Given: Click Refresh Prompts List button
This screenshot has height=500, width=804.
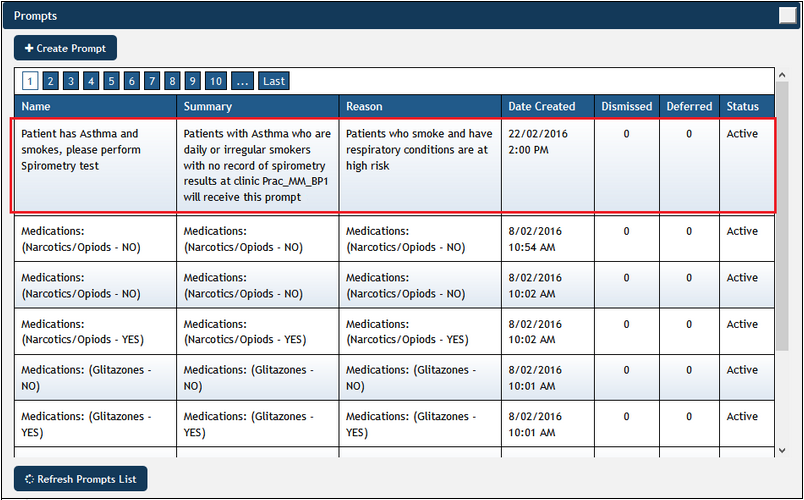Looking at the screenshot, I should (81, 479).
